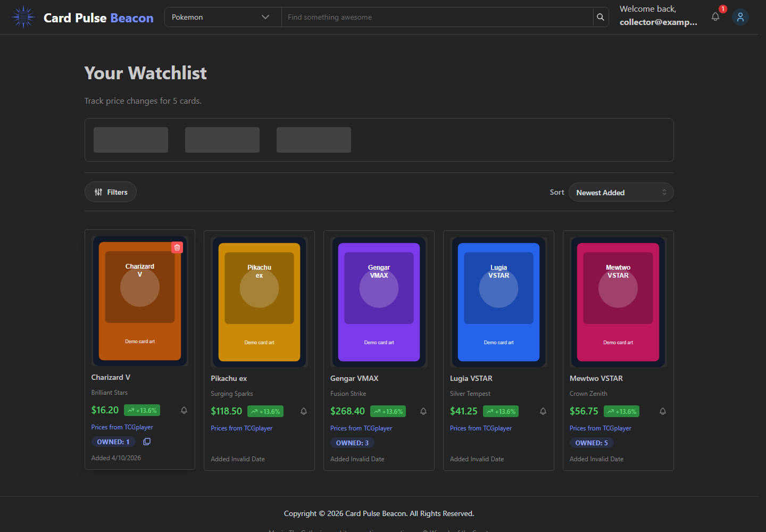Click the Added 4/10/2026 date text
Viewport: 766px width, 532px height.
[116, 458]
